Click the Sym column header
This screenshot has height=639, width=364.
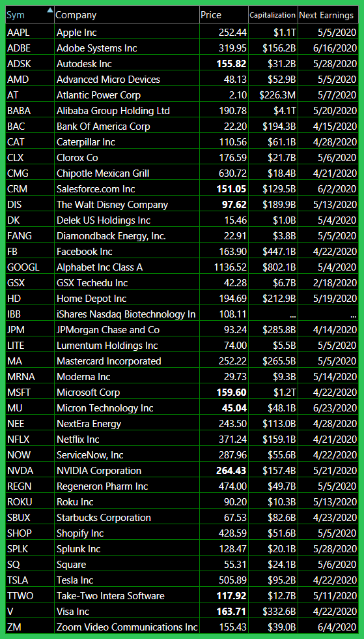30,16
